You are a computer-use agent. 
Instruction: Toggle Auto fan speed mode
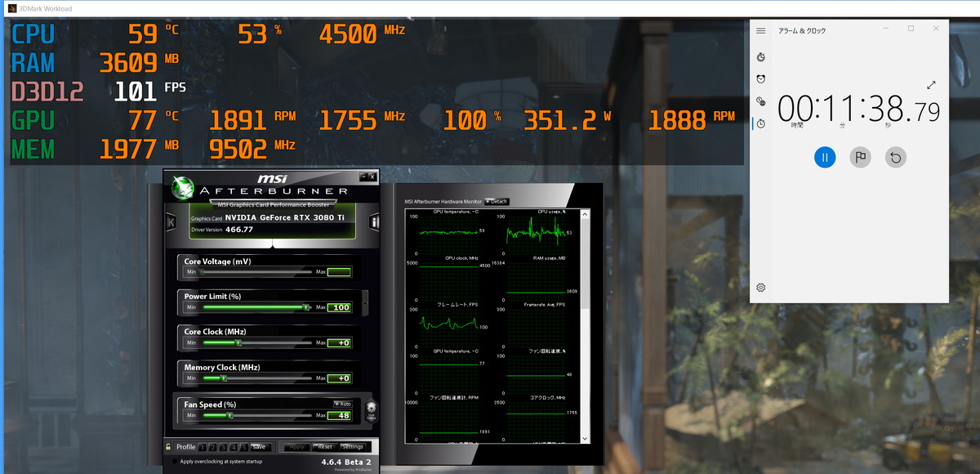pos(342,404)
